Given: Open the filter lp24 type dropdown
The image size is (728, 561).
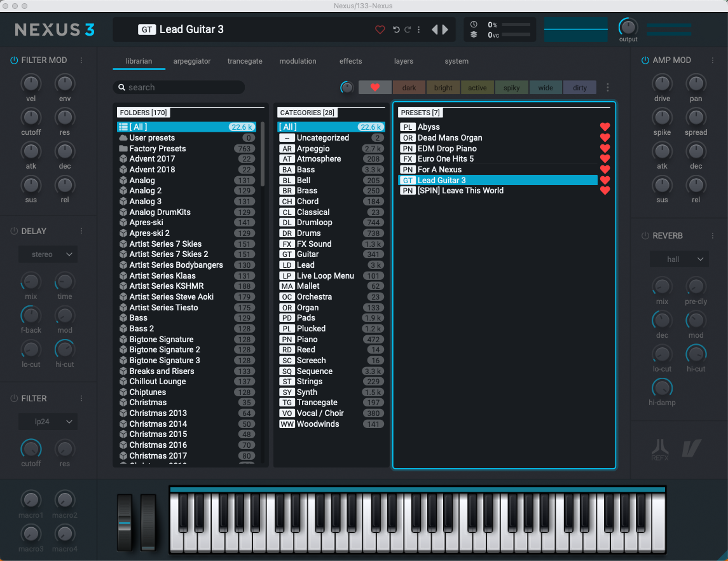Looking at the screenshot, I should (48, 422).
